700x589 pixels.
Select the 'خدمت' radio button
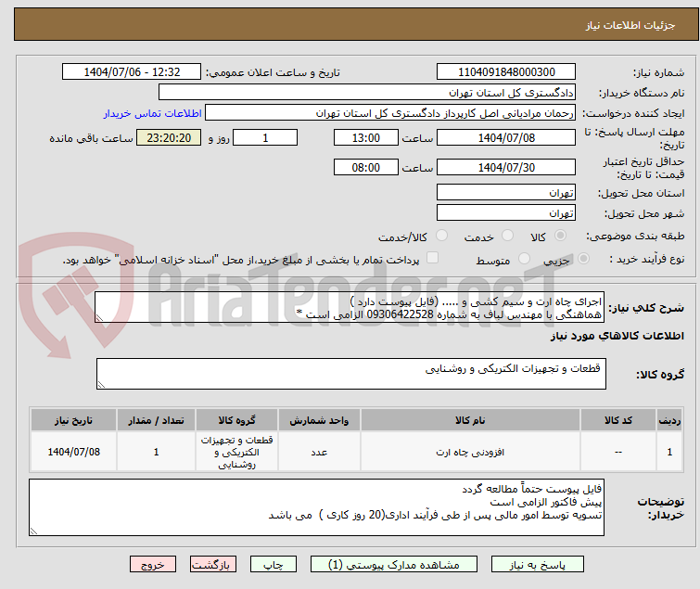point(507,236)
